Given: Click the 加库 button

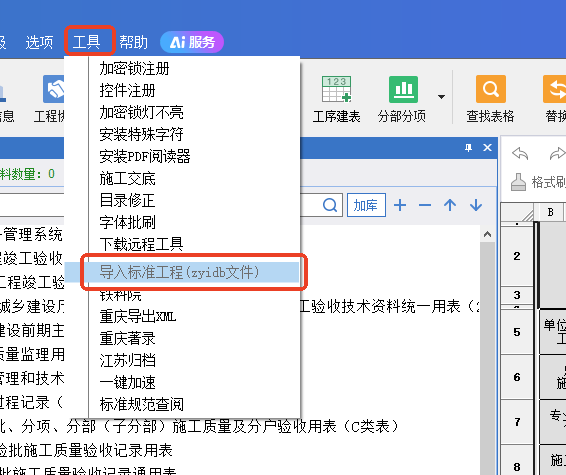Looking at the screenshot, I should (366, 205).
